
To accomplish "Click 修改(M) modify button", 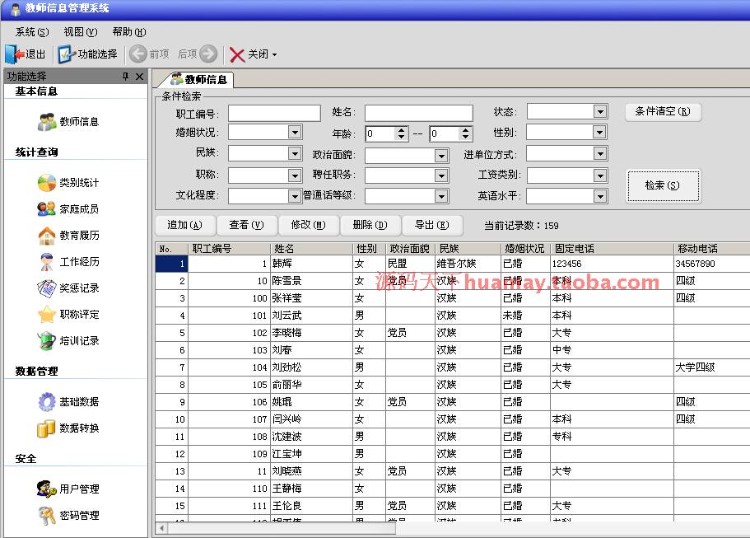I will tap(309, 225).
